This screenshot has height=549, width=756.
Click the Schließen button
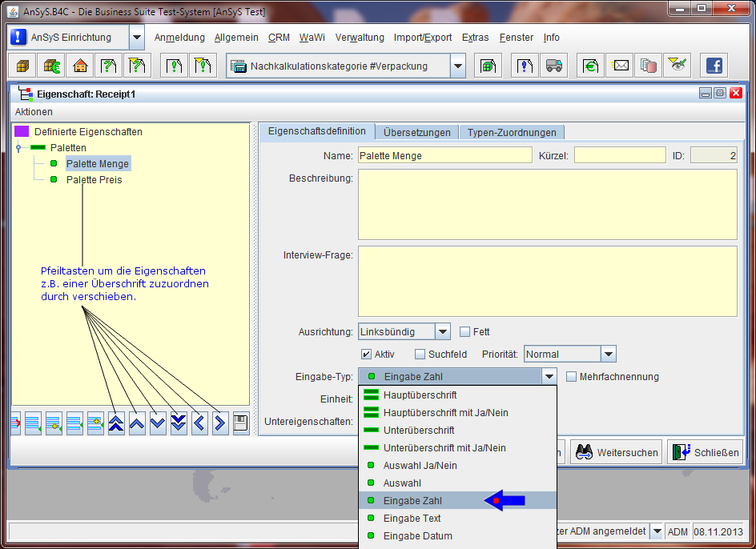(705, 452)
